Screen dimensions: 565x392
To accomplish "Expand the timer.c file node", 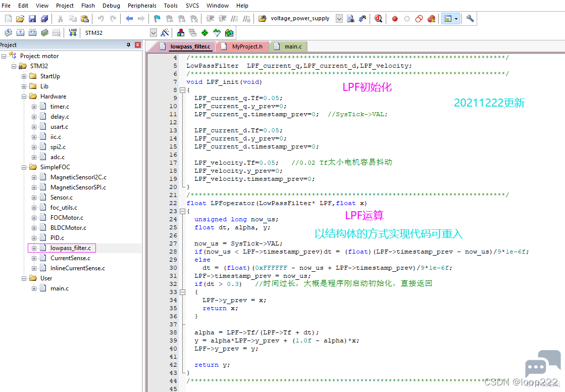I will point(34,107).
